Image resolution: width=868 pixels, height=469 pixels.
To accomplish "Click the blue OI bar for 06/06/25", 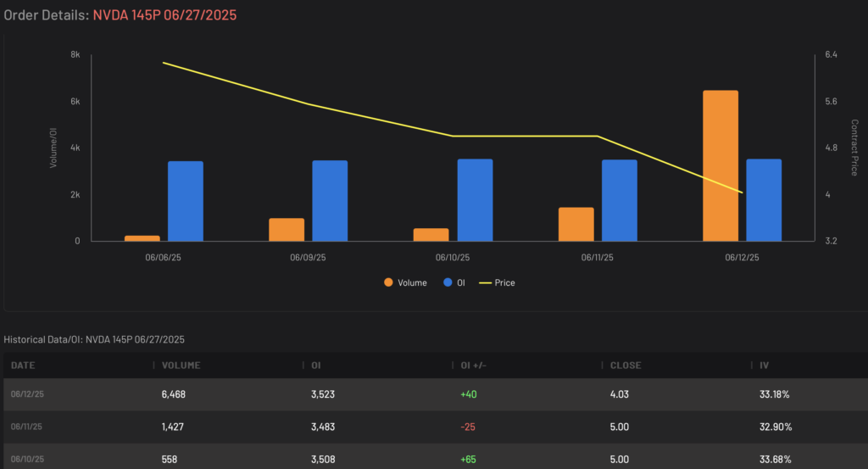I will pos(186,201).
